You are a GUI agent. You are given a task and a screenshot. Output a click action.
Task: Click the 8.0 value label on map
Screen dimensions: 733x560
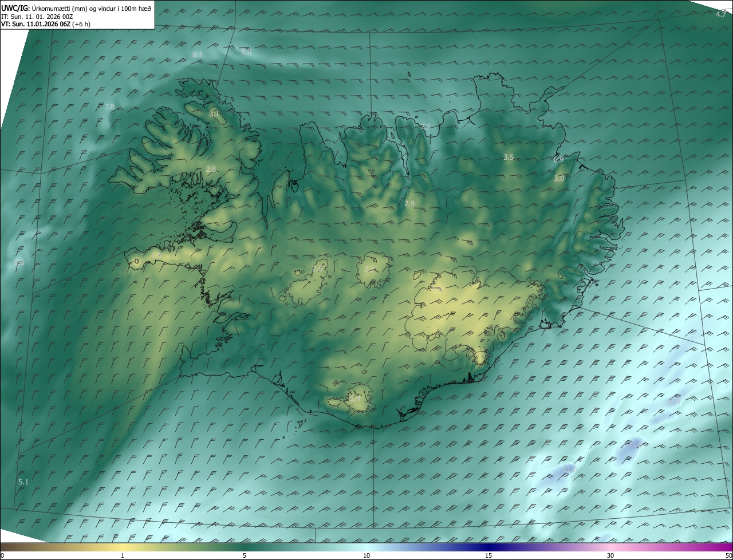[x=246, y=52]
